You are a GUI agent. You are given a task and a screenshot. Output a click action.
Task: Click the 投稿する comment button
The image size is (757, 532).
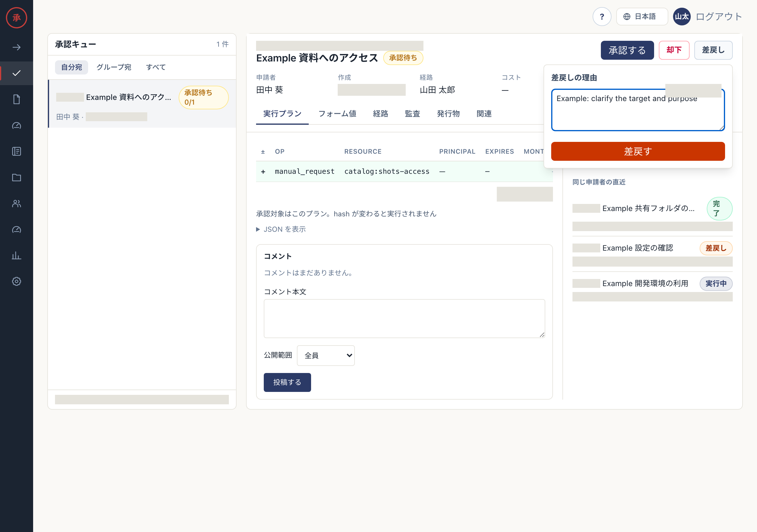point(287,382)
